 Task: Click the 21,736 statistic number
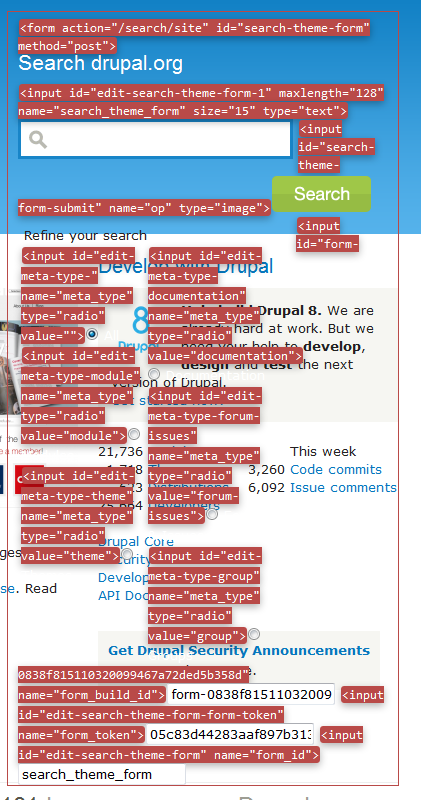pos(120,452)
